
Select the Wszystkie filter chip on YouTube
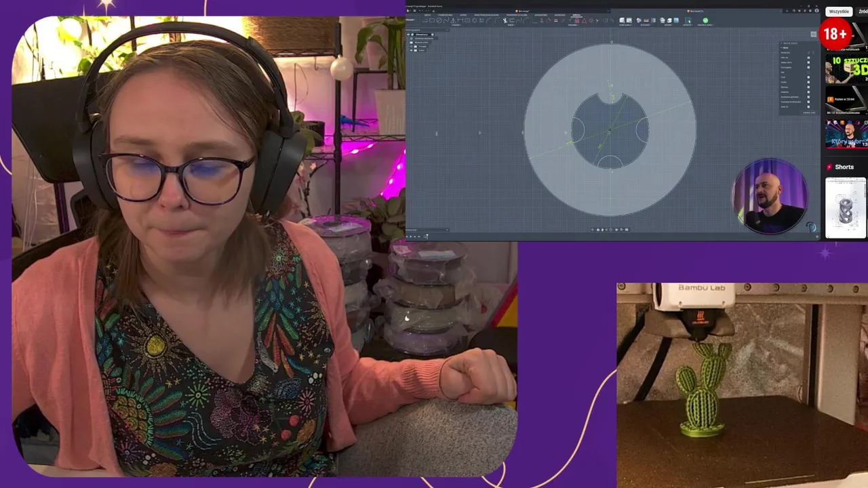[839, 12]
